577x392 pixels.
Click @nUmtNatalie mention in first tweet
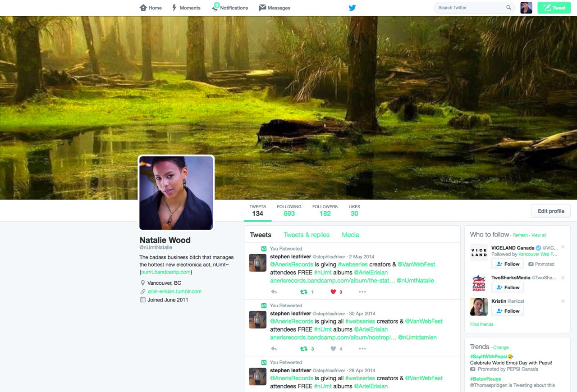415,280
